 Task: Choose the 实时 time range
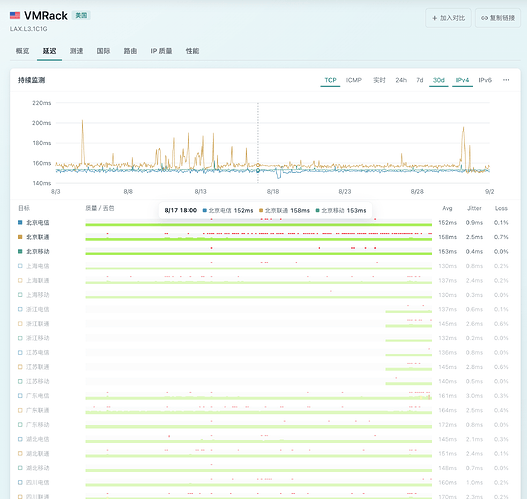[x=379, y=80]
